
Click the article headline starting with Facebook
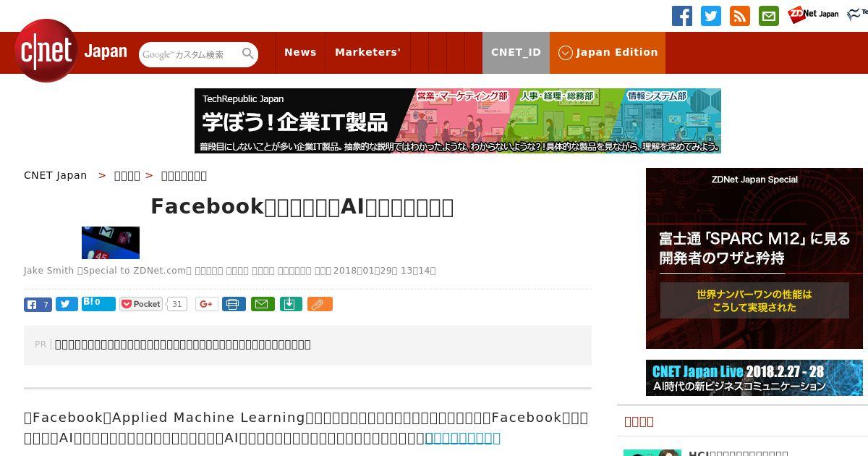coord(302,207)
